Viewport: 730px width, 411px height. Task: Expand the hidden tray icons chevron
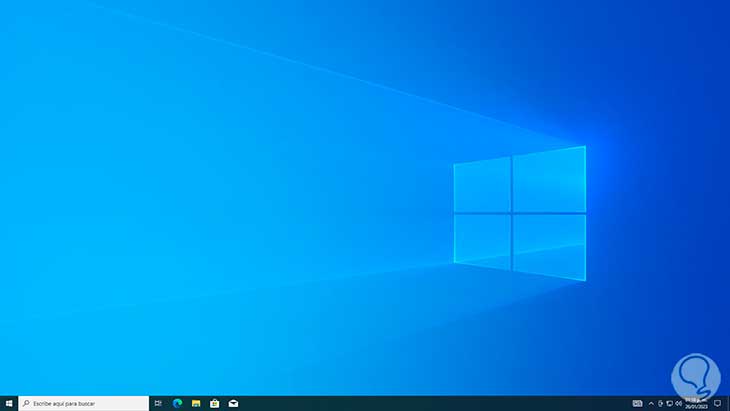651,404
